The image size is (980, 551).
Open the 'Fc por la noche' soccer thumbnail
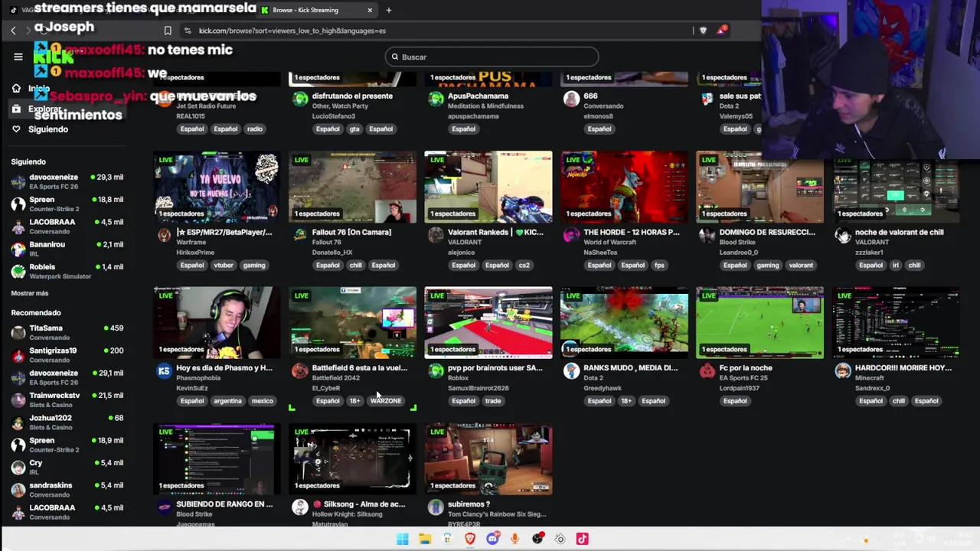click(759, 322)
